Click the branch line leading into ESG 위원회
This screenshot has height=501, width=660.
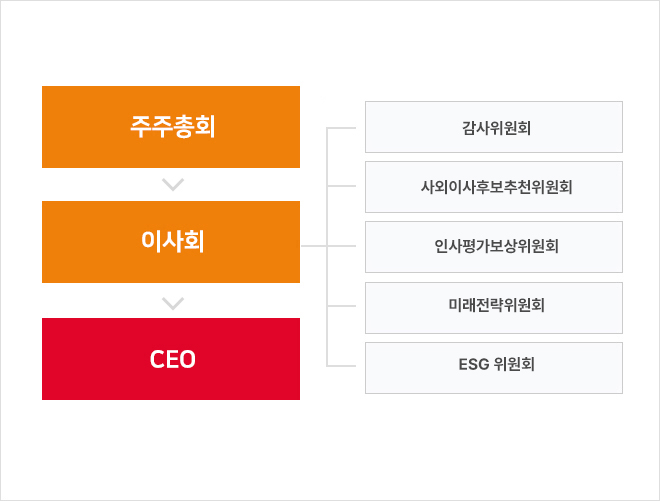(342, 366)
